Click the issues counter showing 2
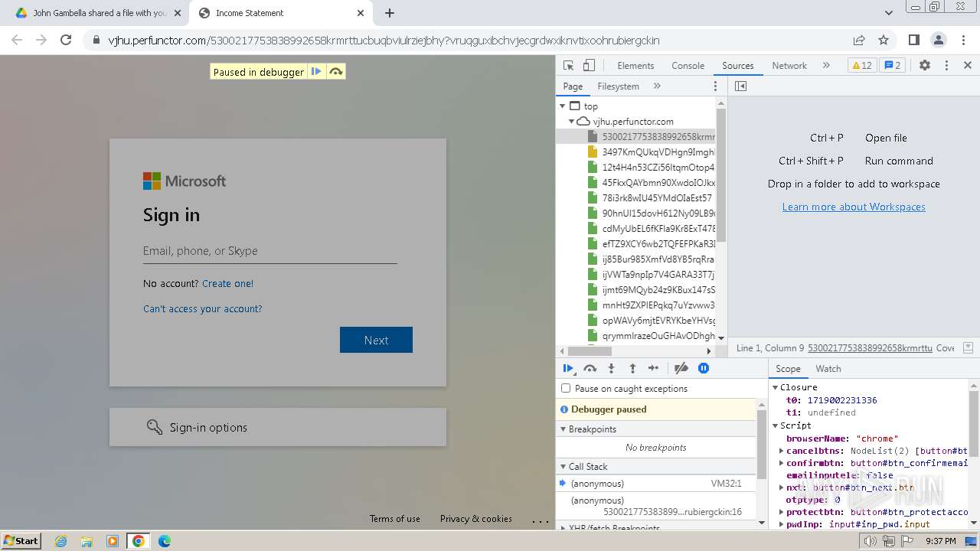Screen dimensions: 980x551 [x=892, y=66]
